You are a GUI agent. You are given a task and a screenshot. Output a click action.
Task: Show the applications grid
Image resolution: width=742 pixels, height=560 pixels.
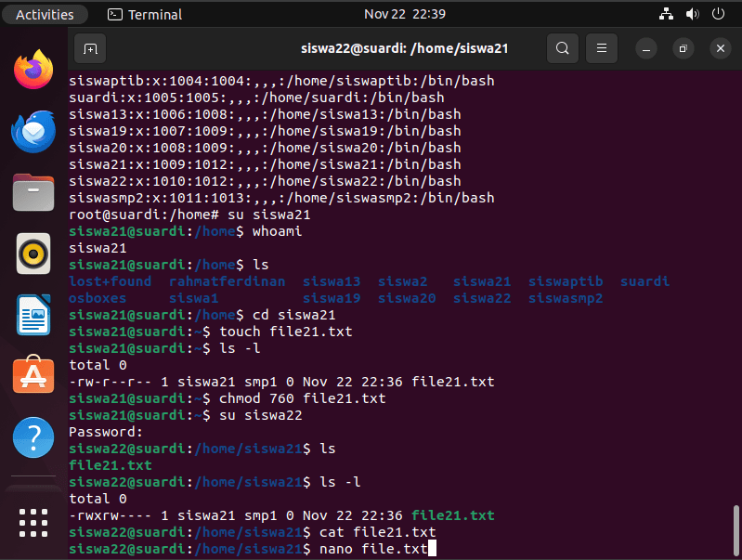pyautogui.click(x=33, y=523)
